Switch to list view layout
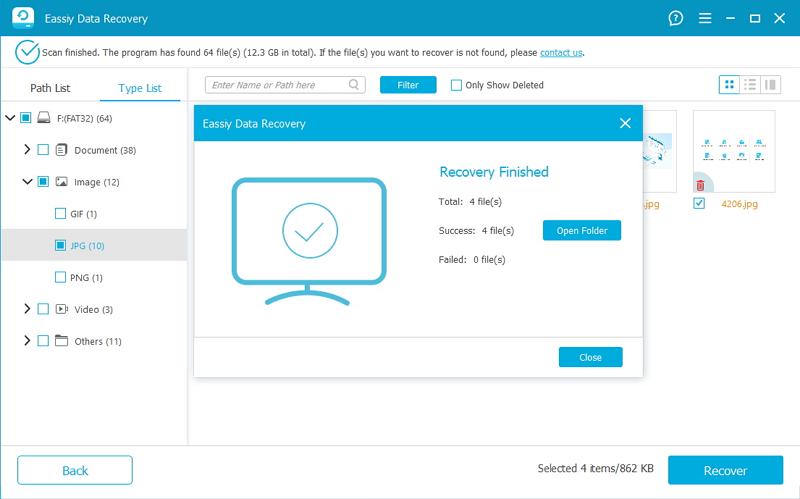800x499 pixels. tap(750, 85)
